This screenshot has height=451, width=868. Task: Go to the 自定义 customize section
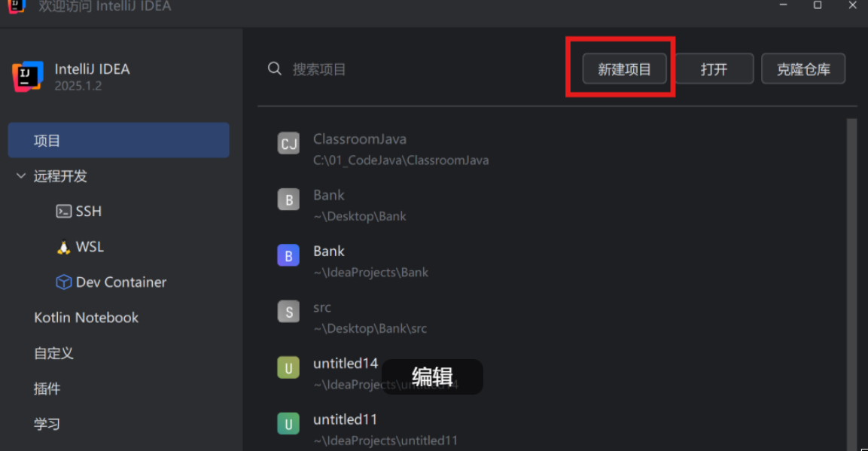[53, 353]
